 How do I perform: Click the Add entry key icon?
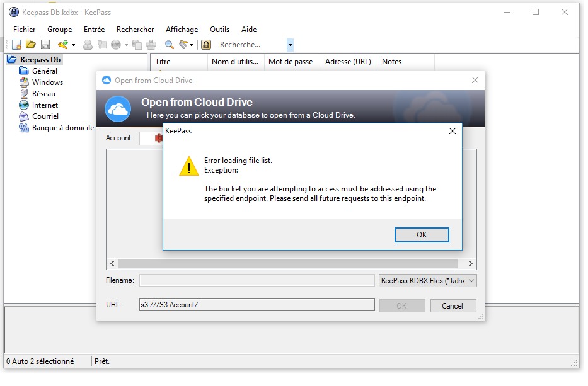coord(63,45)
